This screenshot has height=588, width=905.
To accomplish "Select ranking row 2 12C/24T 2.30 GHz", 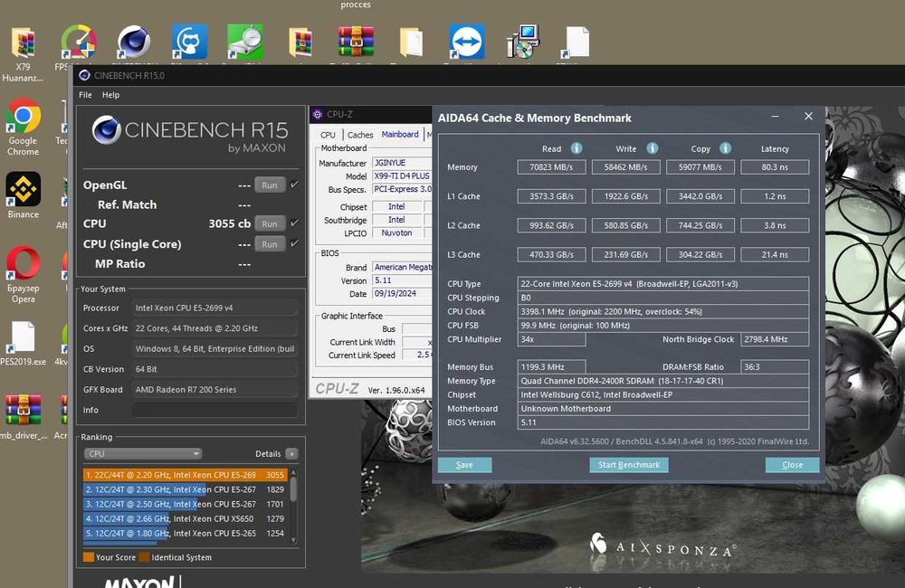I will pyautogui.click(x=186, y=489).
